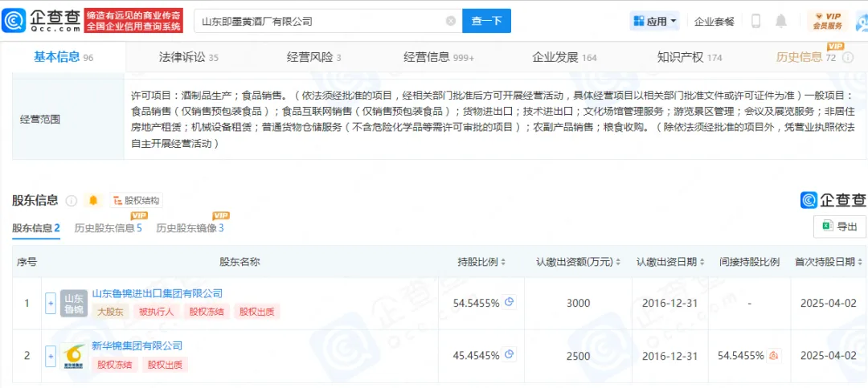The image size is (868, 388).
Task: Open indirect holding chain icon for 新华锦
Action: click(x=775, y=355)
